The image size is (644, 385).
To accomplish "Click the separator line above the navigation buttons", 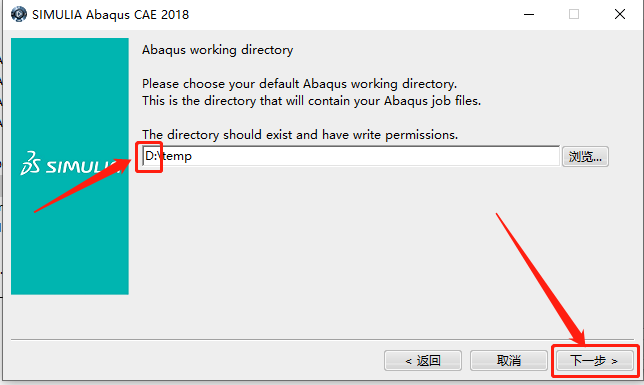I will [x=323, y=339].
